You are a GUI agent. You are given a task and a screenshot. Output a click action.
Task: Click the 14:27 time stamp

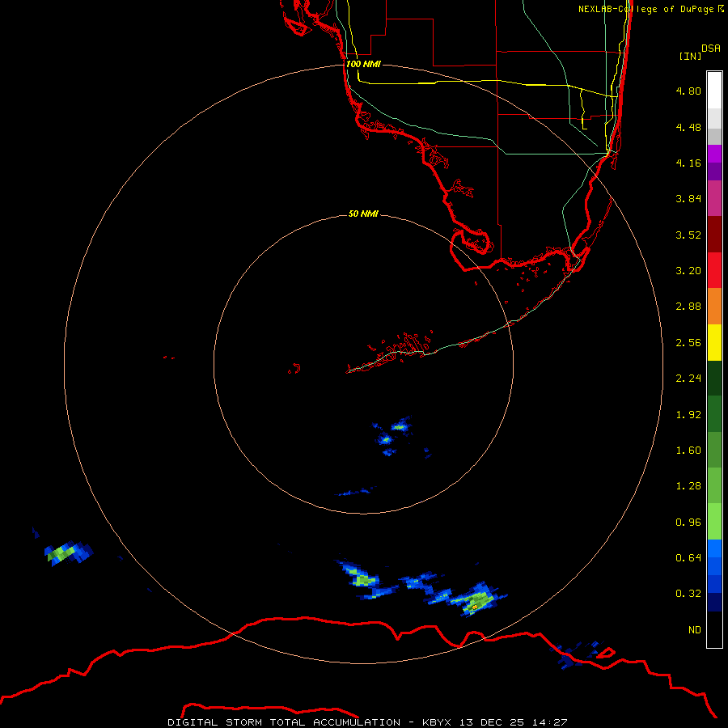pos(550,722)
